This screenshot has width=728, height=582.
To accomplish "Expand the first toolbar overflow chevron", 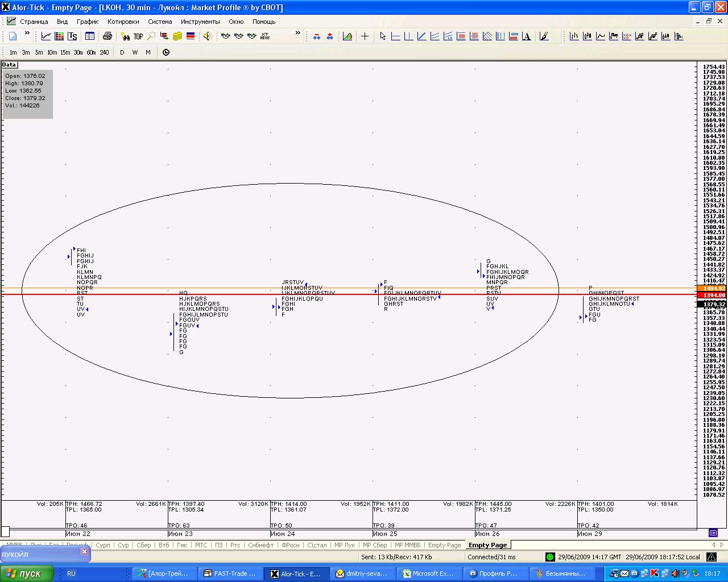I will click(27, 34).
